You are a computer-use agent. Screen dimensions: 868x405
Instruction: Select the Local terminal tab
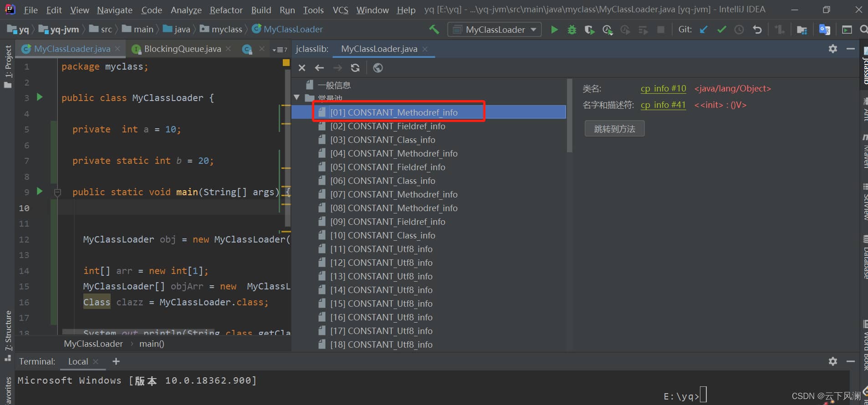(78, 361)
